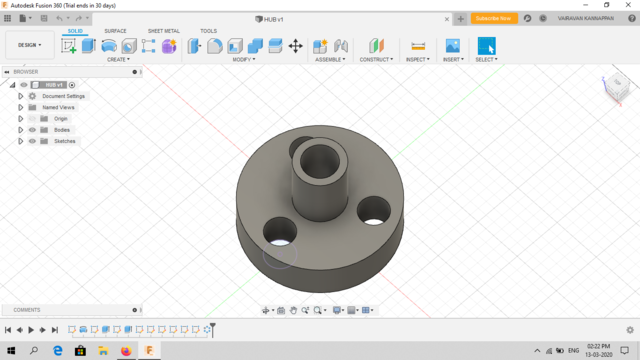This screenshot has width=640, height=360.
Task: Open the DESIGN workspace dropdown
Action: pos(30,45)
